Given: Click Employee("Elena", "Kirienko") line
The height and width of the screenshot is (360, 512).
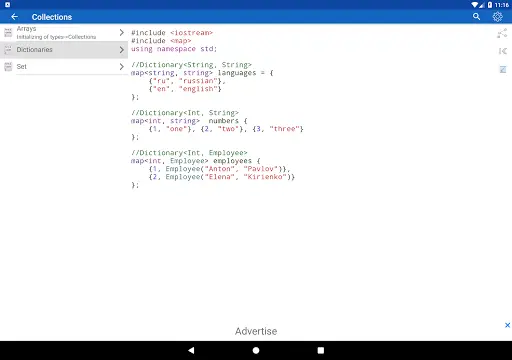Looking at the screenshot, I should click(222, 177).
